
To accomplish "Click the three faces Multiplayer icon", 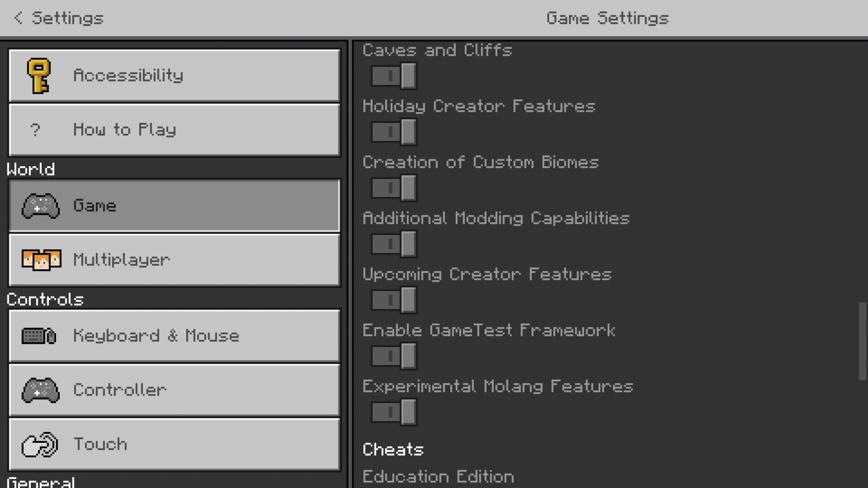I will tap(41, 260).
